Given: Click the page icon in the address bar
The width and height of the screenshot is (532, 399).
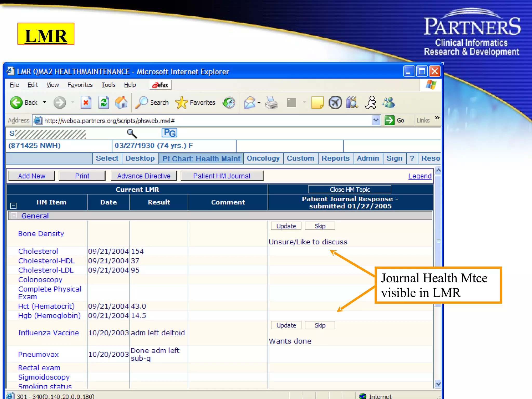Looking at the screenshot, I should tap(38, 120).
